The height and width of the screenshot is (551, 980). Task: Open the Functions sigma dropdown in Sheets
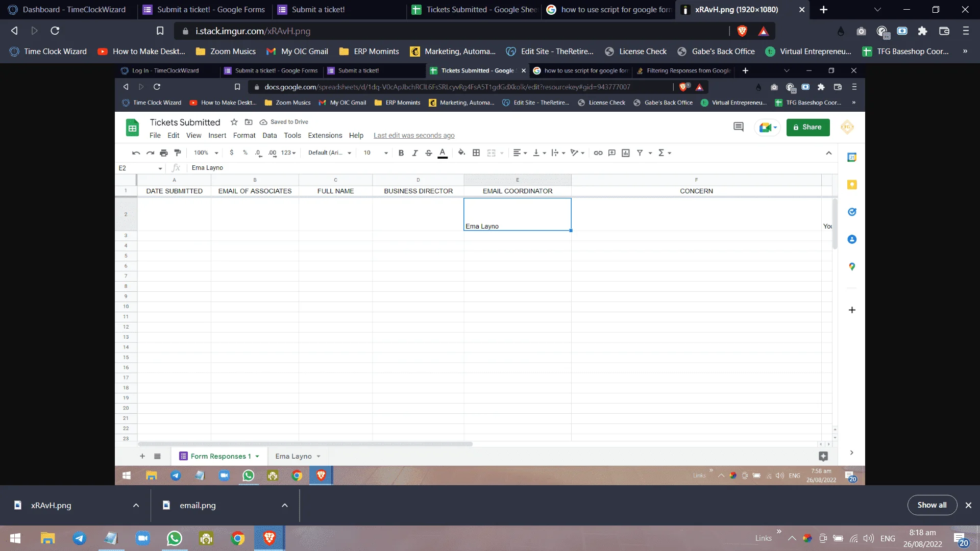click(665, 153)
